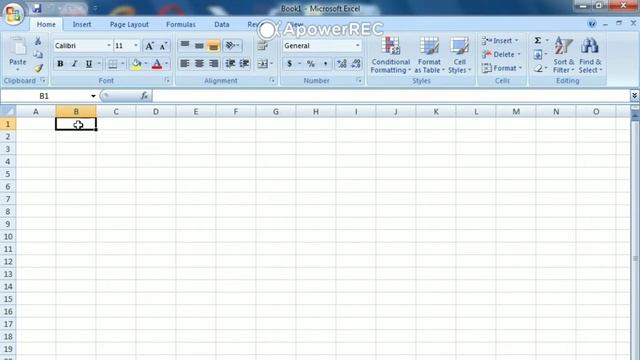Open Cell Styles gallery
Viewport: 640px width, 360px height.
[x=460, y=55]
